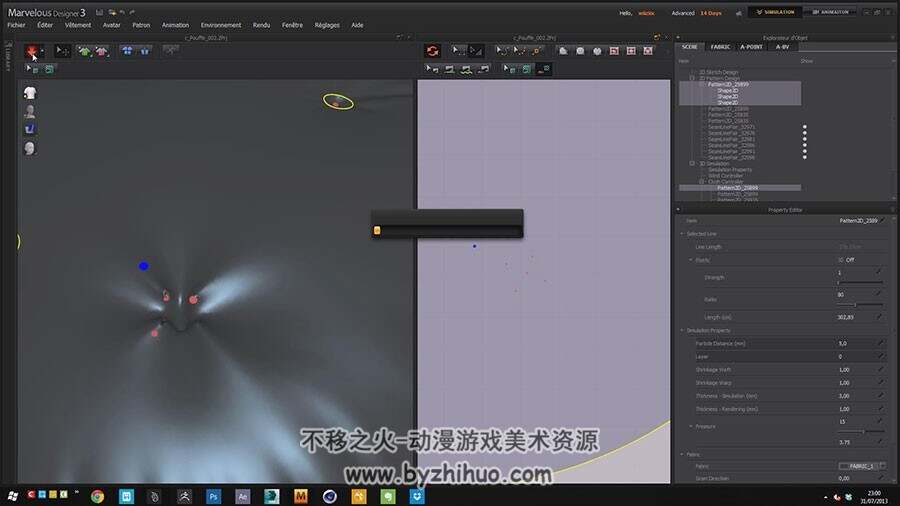900x506 pixels.
Task: Collapse the Simulation Property section
Action: [682, 330]
